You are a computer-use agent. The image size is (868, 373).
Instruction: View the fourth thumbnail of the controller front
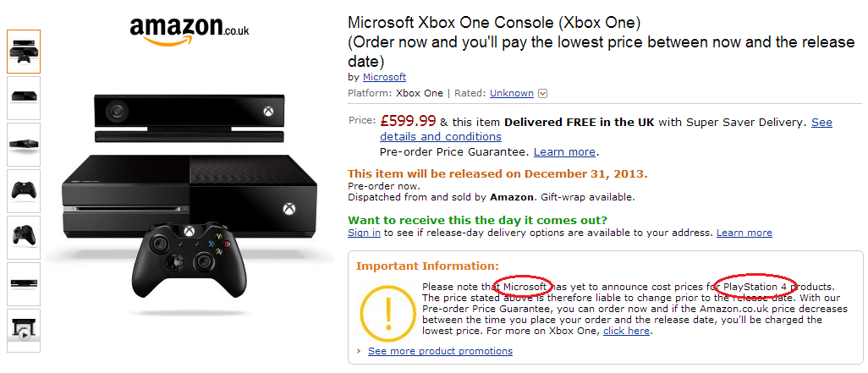[24, 190]
